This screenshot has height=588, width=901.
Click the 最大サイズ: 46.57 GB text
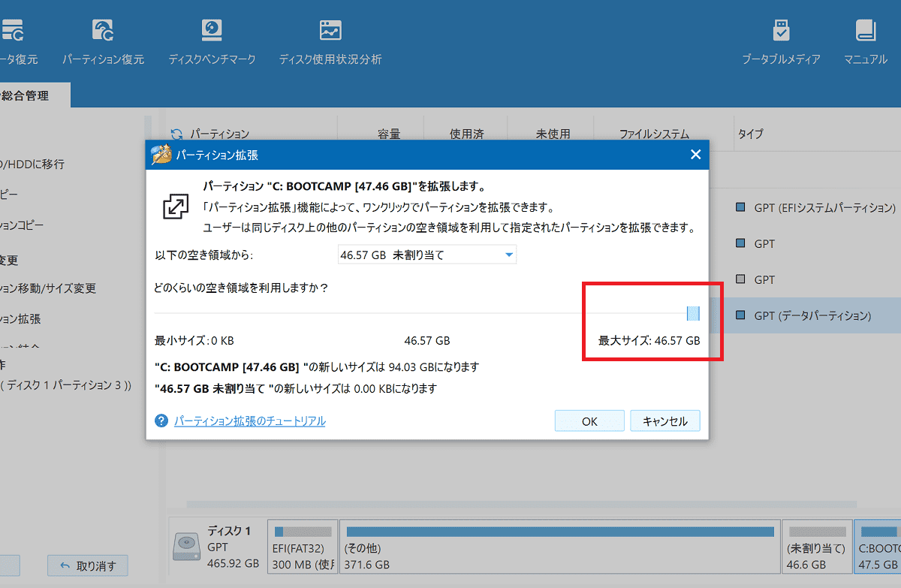[649, 341]
